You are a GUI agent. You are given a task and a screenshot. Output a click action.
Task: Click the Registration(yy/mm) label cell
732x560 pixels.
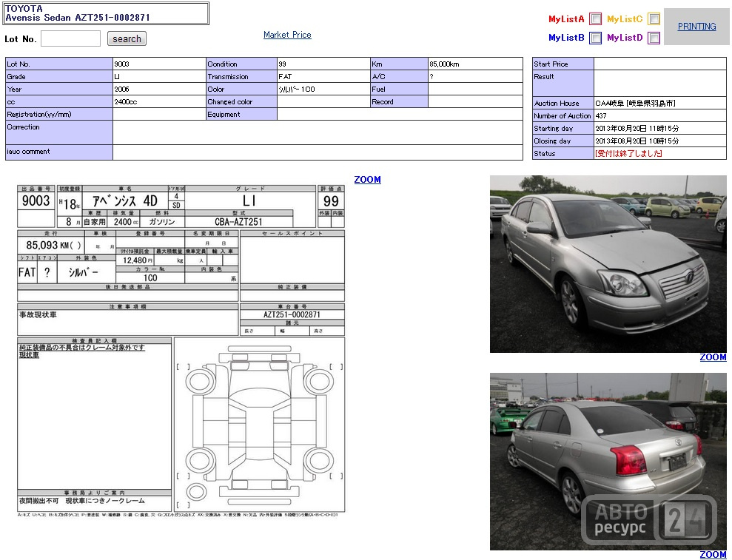58,115
